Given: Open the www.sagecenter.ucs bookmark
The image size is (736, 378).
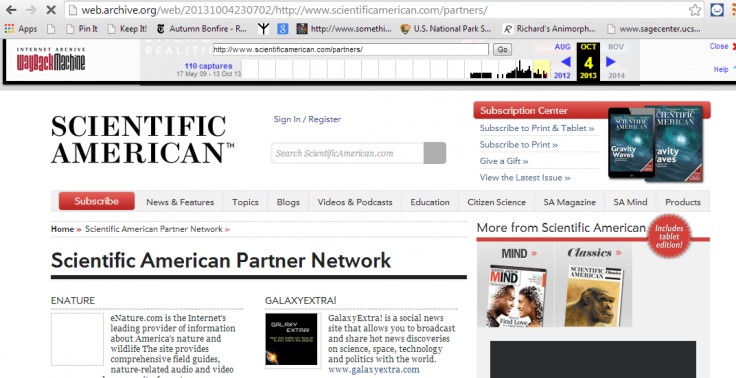Looking at the screenshot, I should 654,29.
